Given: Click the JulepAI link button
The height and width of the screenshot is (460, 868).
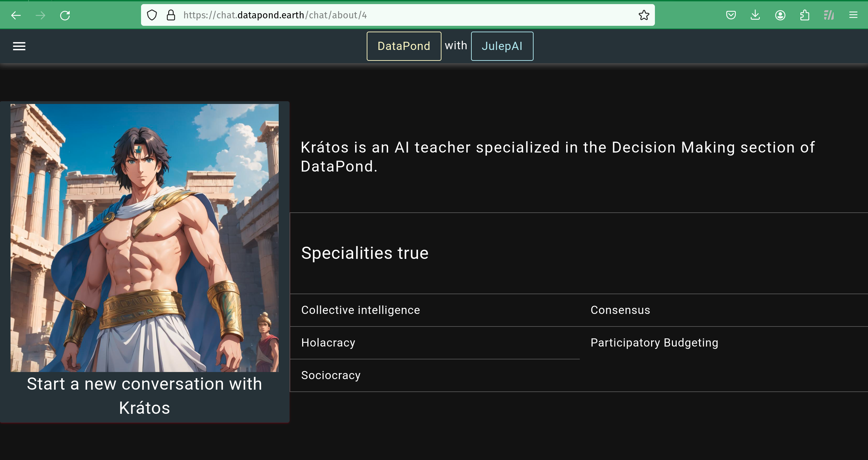Looking at the screenshot, I should [x=502, y=46].
